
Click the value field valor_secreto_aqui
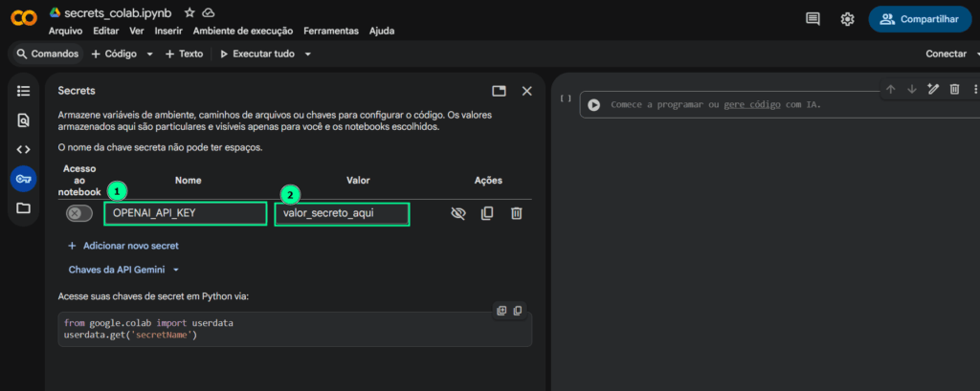pos(342,213)
